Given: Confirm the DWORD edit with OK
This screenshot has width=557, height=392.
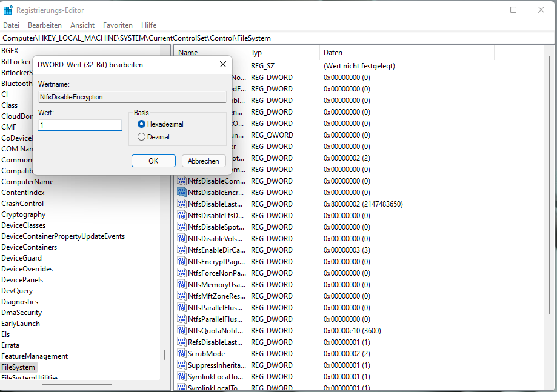Looking at the screenshot, I should click(x=153, y=161).
